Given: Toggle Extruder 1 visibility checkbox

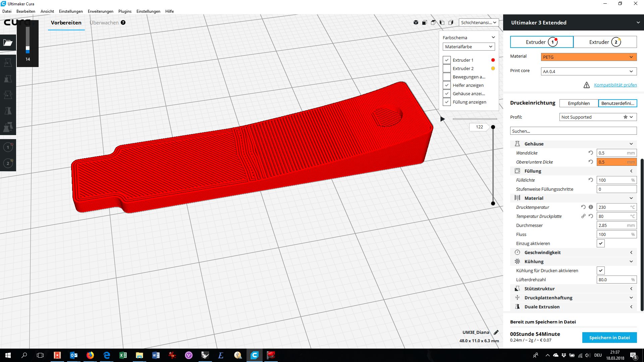Looking at the screenshot, I should (x=447, y=60).
